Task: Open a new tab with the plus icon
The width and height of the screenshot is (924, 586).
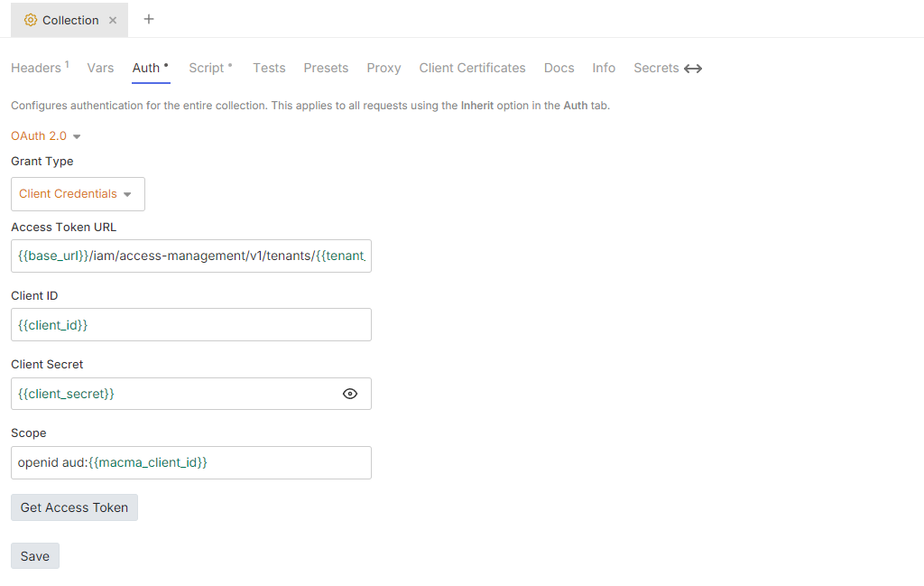Action: point(148,19)
